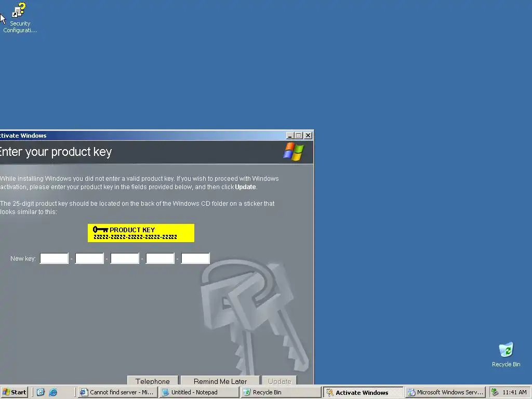Screen dimensions: 532x399
Task: Click the greyed-out Update button
Action: 280,381
